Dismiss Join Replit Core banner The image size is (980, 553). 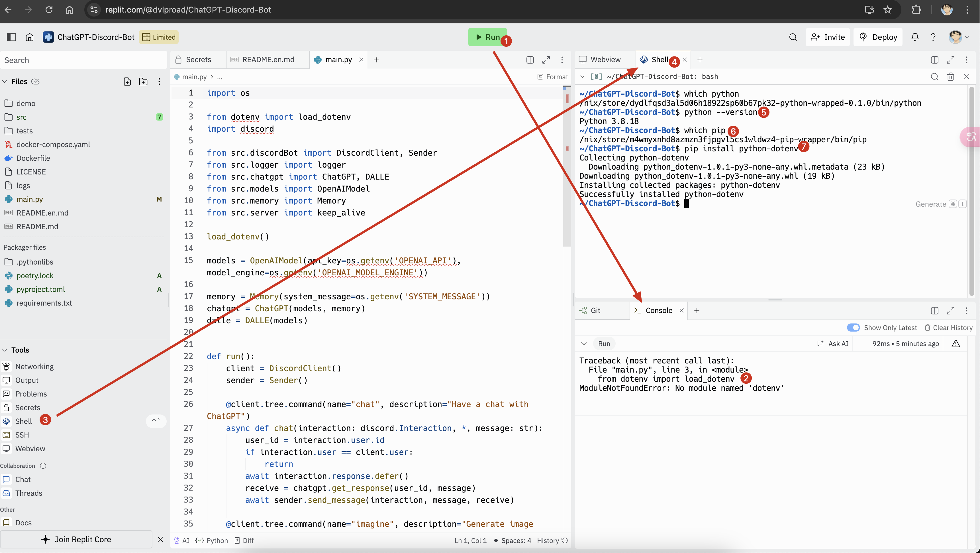[x=160, y=539]
